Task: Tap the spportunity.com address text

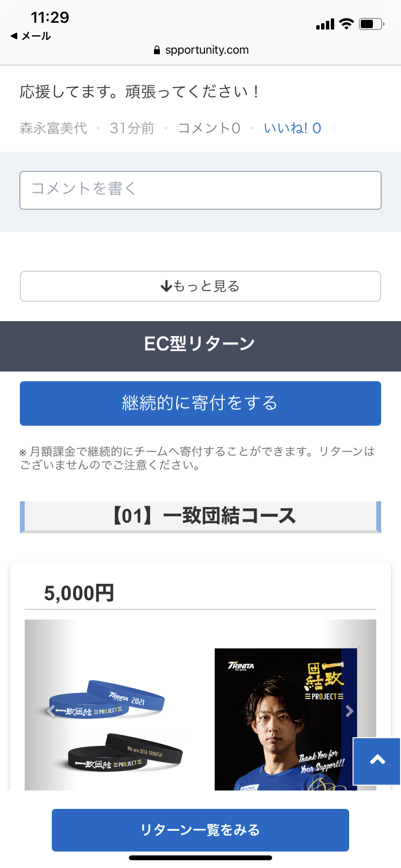Action: click(207, 50)
